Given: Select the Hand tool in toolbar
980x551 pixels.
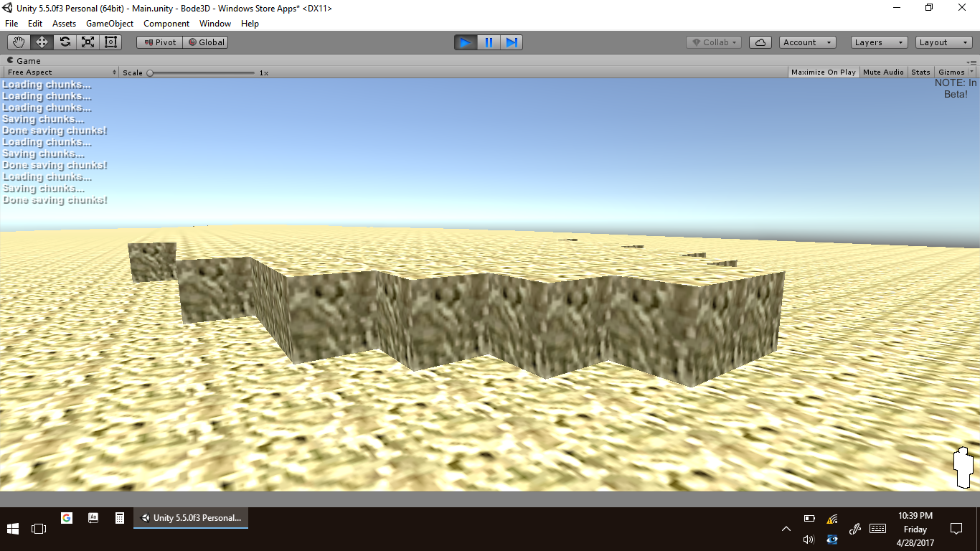Looking at the screenshot, I should pos(19,42).
